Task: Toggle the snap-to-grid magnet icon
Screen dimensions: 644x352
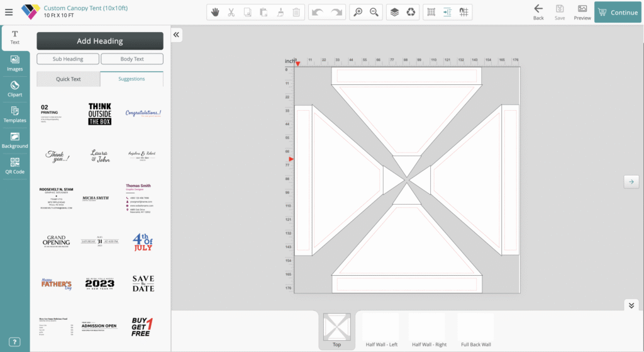Action: coord(464,12)
